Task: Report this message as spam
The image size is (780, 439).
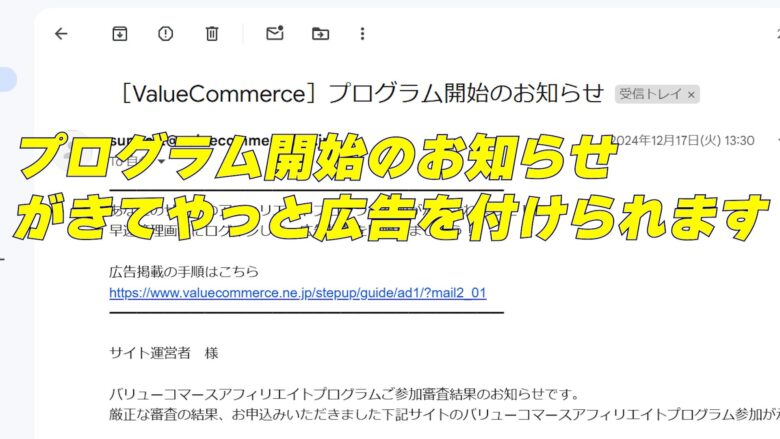Action: (165, 34)
